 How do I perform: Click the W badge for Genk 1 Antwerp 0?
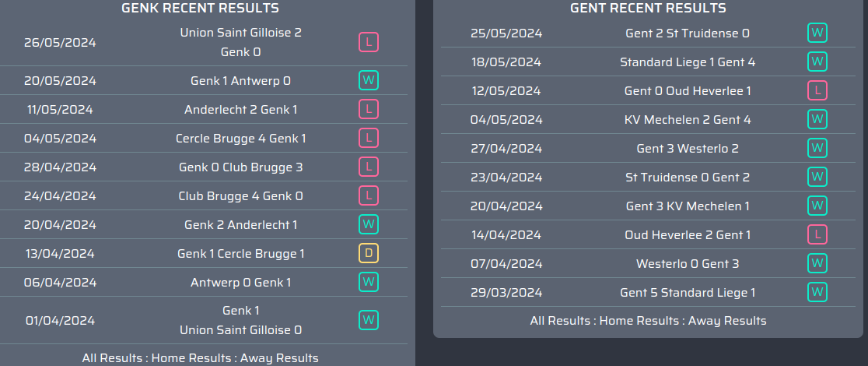369,80
